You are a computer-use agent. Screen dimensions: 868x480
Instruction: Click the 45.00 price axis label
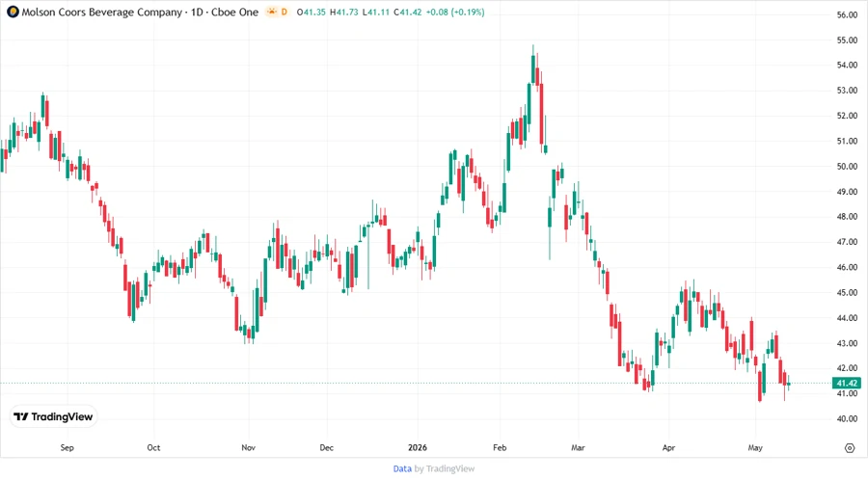(x=847, y=293)
